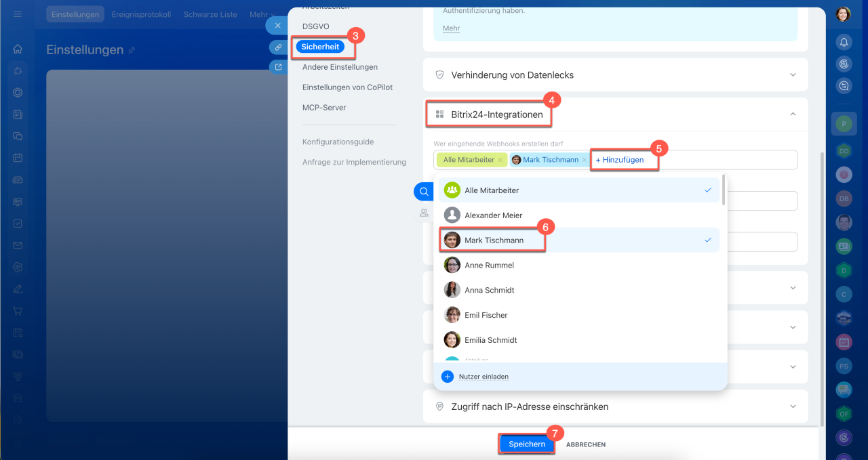
Task: Expand Zugriff nach IP-Adresse einschränken
Action: [616, 406]
